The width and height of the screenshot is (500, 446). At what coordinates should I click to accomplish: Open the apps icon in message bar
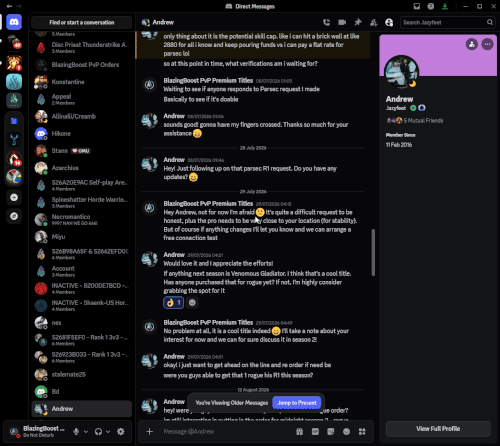tap(362, 431)
